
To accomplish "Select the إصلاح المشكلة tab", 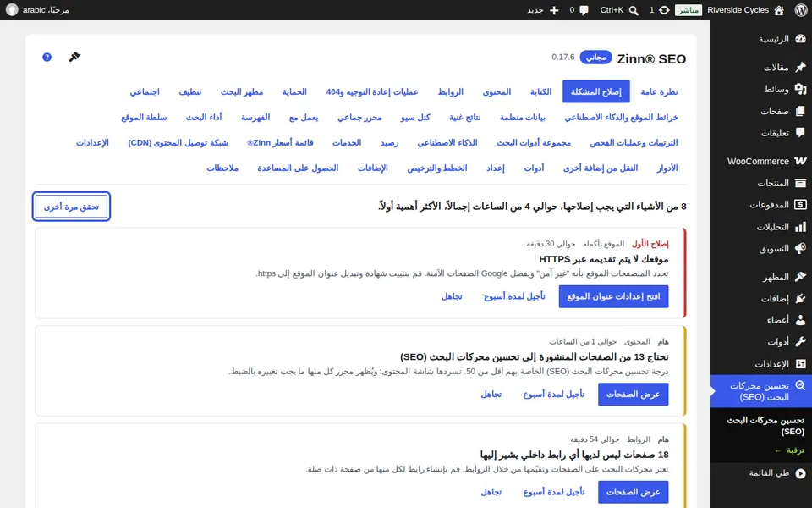I will pyautogui.click(x=596, y=91).
